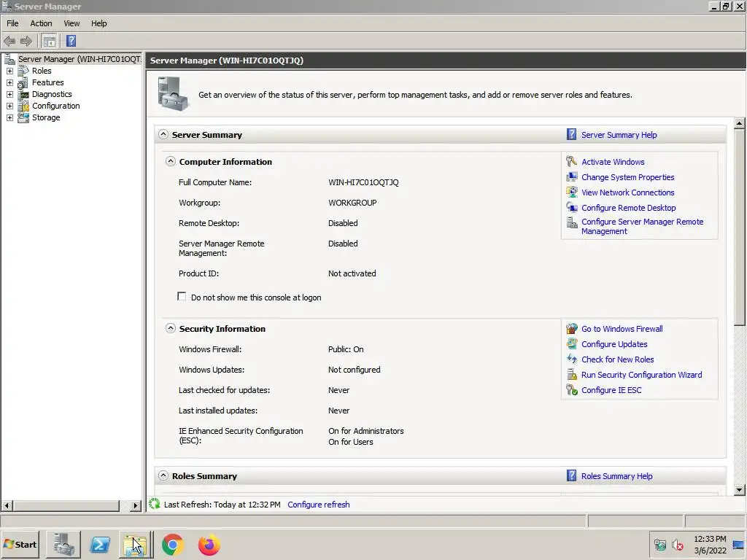
Task: Open the File menu
Action: [12, 23]
